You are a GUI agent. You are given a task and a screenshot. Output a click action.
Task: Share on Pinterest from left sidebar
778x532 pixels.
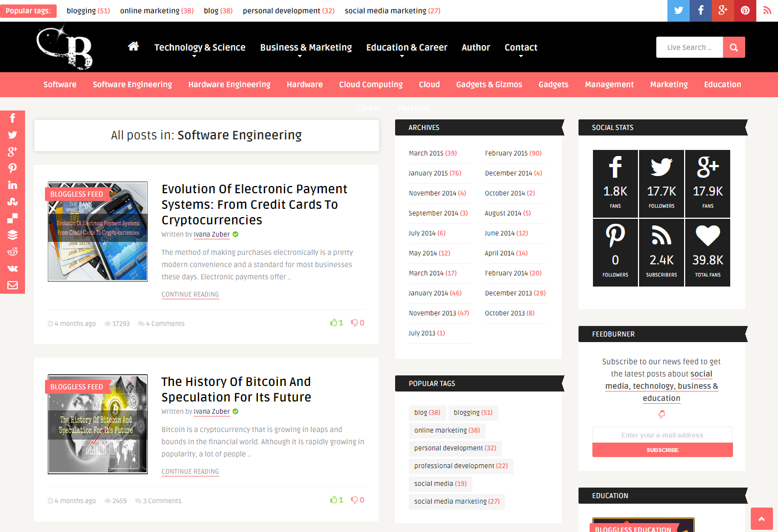point(12,168)
